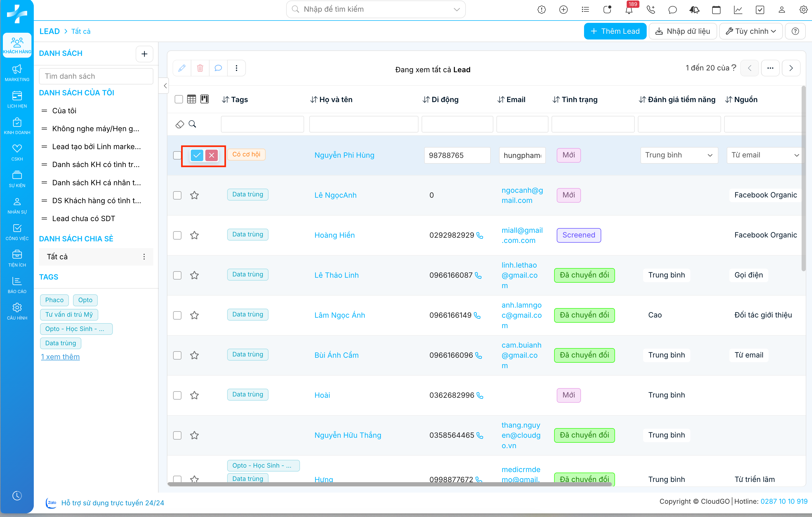Click the Tìm danh sách search field

point(96,76)
